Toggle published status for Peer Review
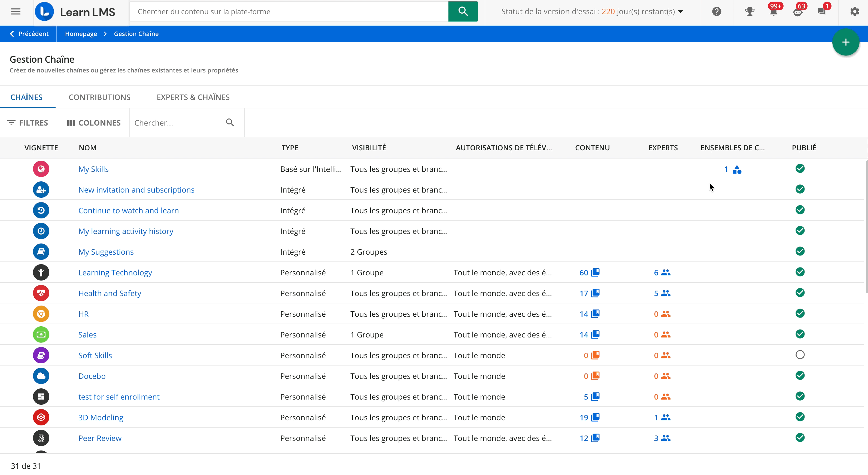The height and width of the screenshot is (475, 868). tap(800, 437)
